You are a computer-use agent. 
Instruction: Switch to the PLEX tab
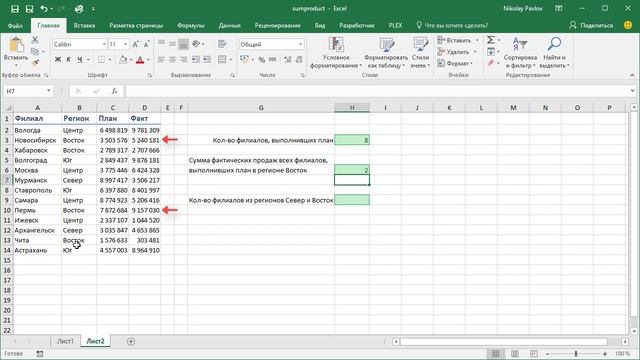[x=395, y=25]
